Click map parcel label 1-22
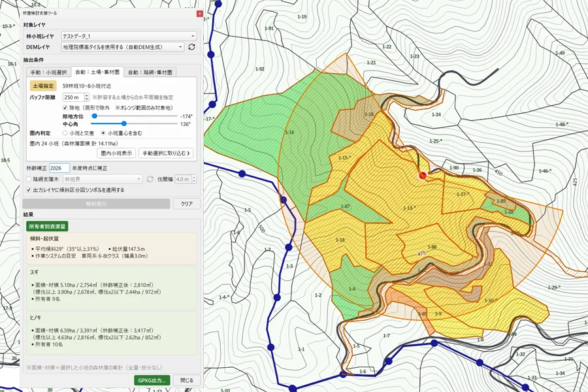The width and height of the screenshot is (588, 392). click(x=387, y=46)
